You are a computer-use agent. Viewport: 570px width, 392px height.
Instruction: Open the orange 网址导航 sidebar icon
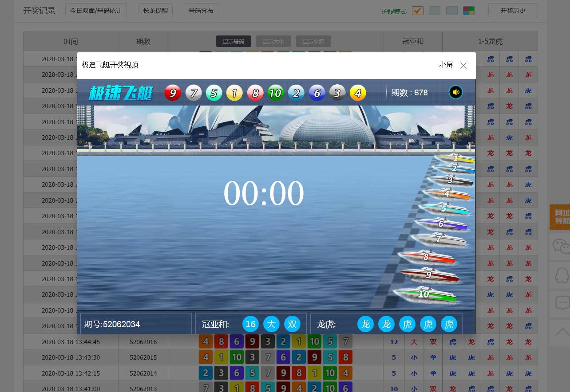pyautogui.click(x=560, y=217)
